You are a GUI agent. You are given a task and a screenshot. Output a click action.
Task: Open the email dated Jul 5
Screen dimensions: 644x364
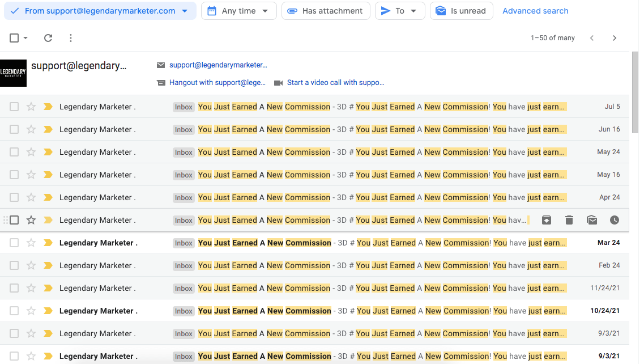[314, 107]
